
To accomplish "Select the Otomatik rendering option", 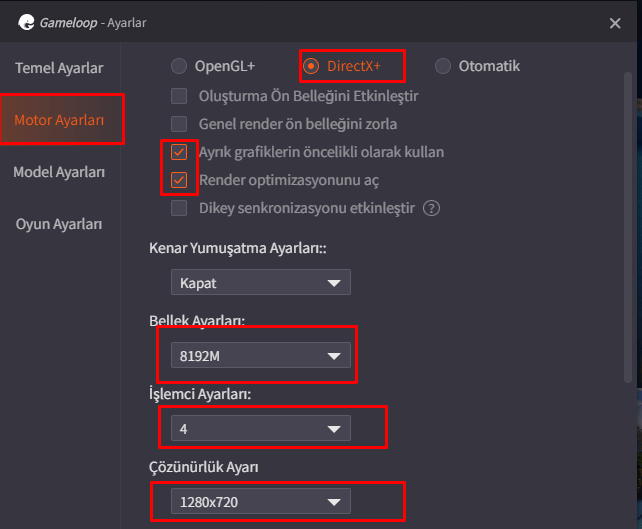I will pos(443,66).
